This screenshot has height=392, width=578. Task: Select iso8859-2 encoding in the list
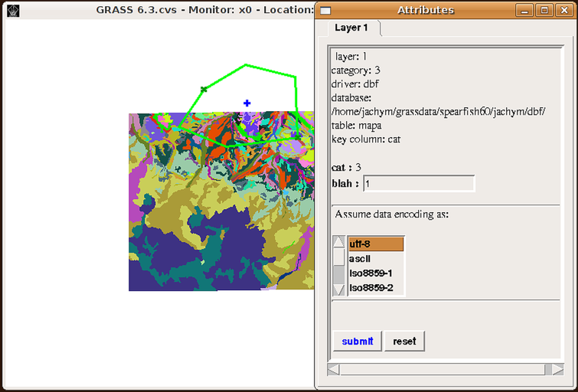point(376,288)
